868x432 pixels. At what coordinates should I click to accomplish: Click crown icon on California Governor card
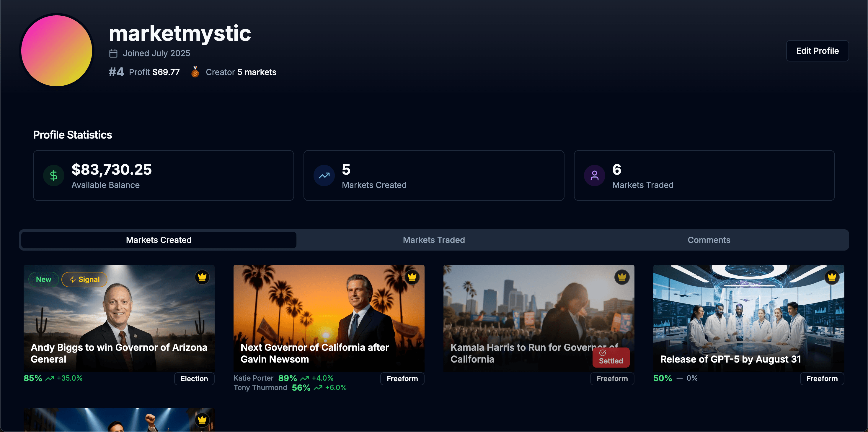412,277
